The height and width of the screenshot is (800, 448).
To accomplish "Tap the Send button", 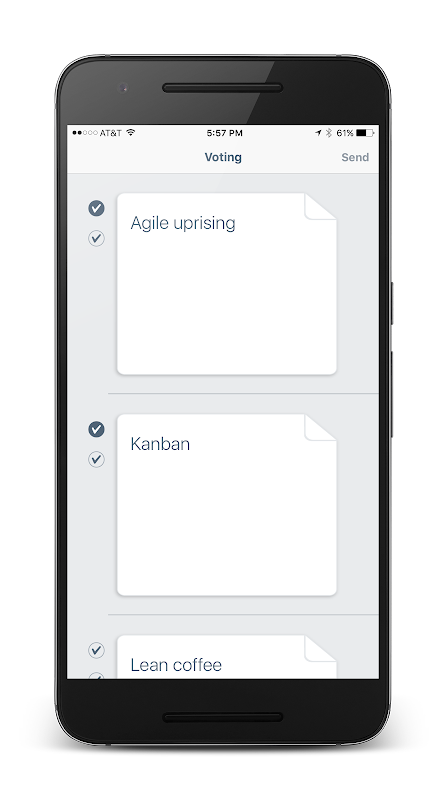I will (x=355, y=157).
